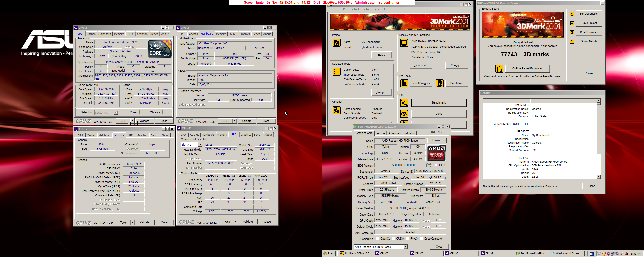Click the TechPowerUp GPU-Z taskbar button

[532, 253]
